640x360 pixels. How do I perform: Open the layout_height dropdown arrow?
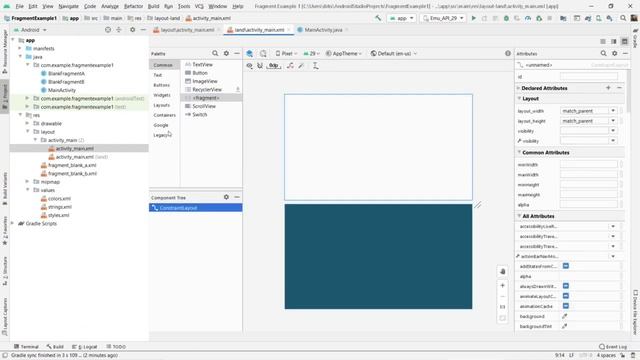point(613,121)
